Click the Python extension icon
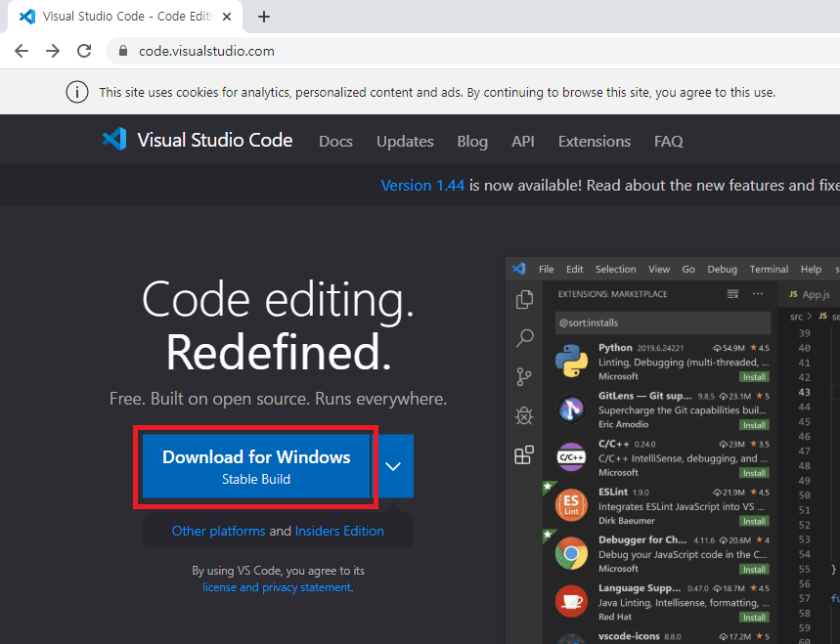This screenshot has height=644, width=840. tap(572, 361)
